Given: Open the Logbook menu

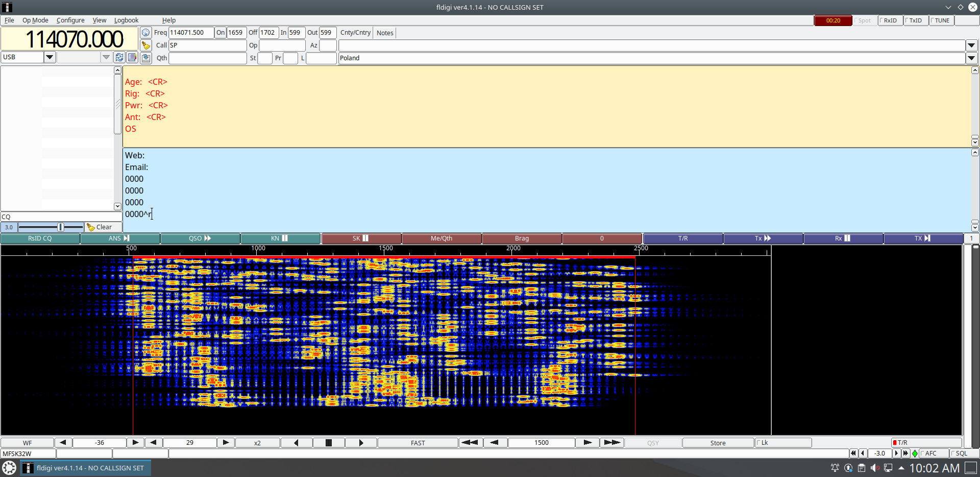Looking at the screenshot, I should pyautogui.click(x=126, y=20).
